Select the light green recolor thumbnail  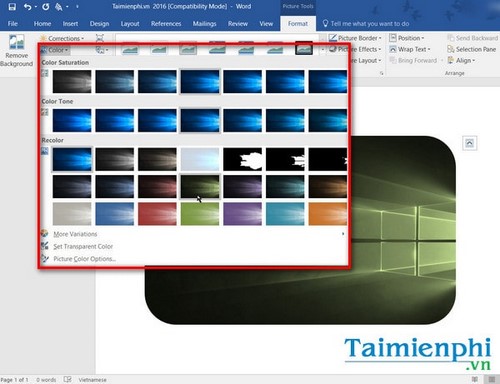[x=200, y=214]
